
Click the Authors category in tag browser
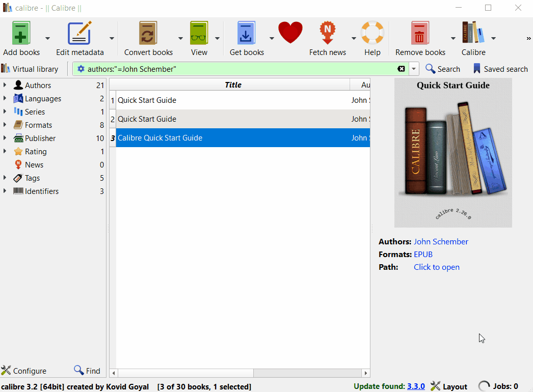[38, 85]
